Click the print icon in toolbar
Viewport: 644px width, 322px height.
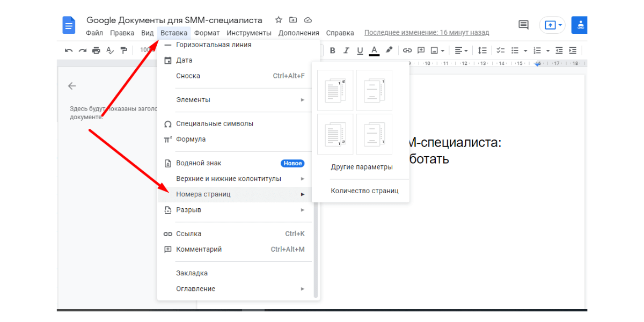pyautogui.click(x=96, y=50)
